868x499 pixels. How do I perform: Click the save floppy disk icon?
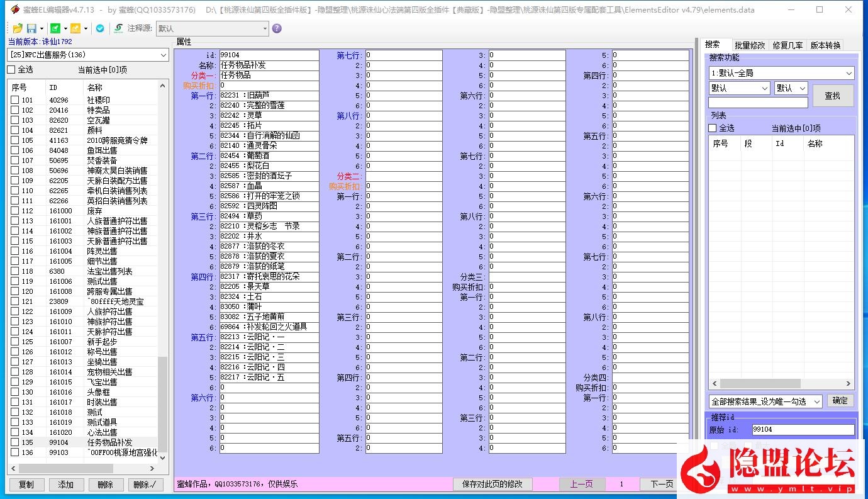pos(31,28)
